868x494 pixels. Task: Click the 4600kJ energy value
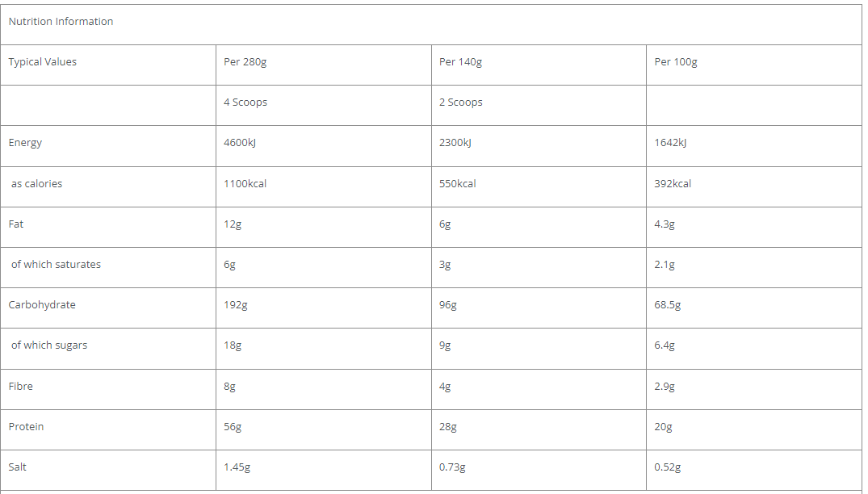point(240,143)
